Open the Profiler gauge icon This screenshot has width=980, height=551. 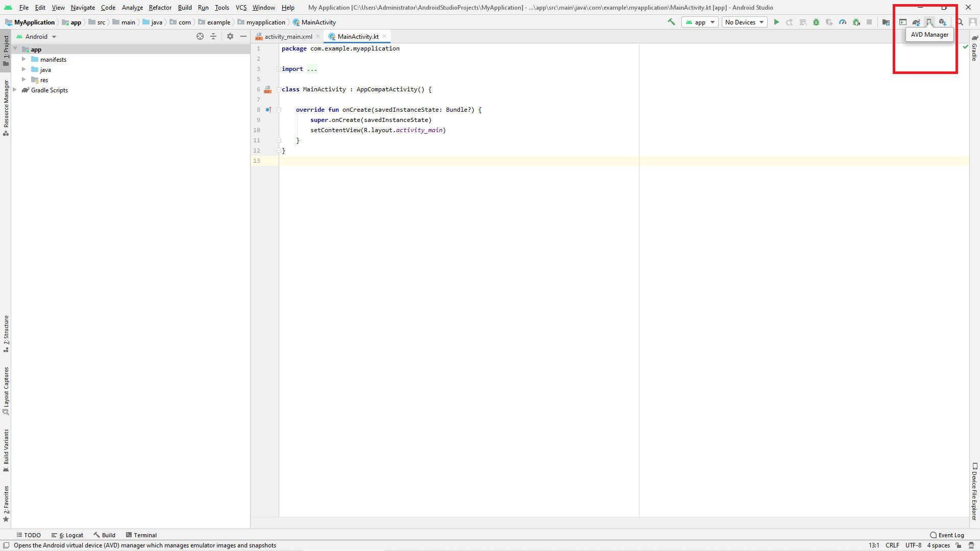click(x=843, y=22)
